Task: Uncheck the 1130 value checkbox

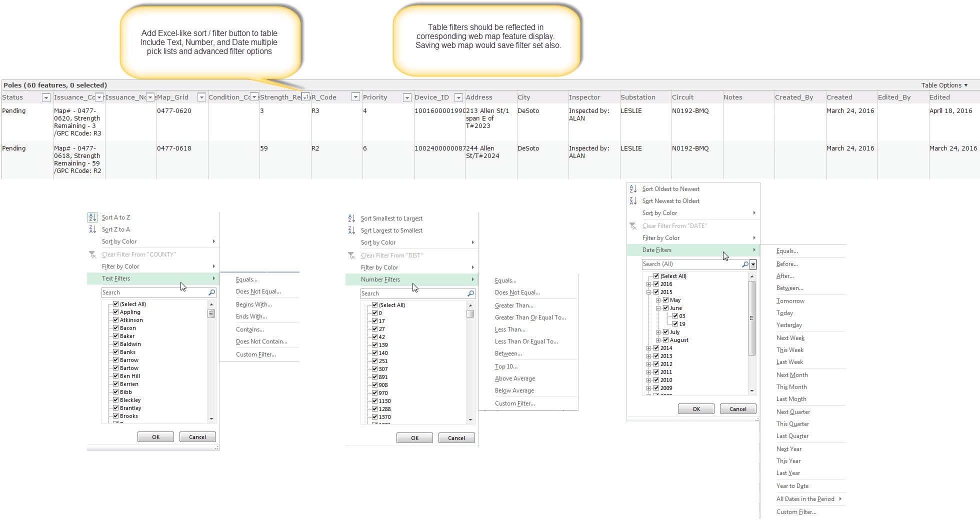Action: coord(374,401)
